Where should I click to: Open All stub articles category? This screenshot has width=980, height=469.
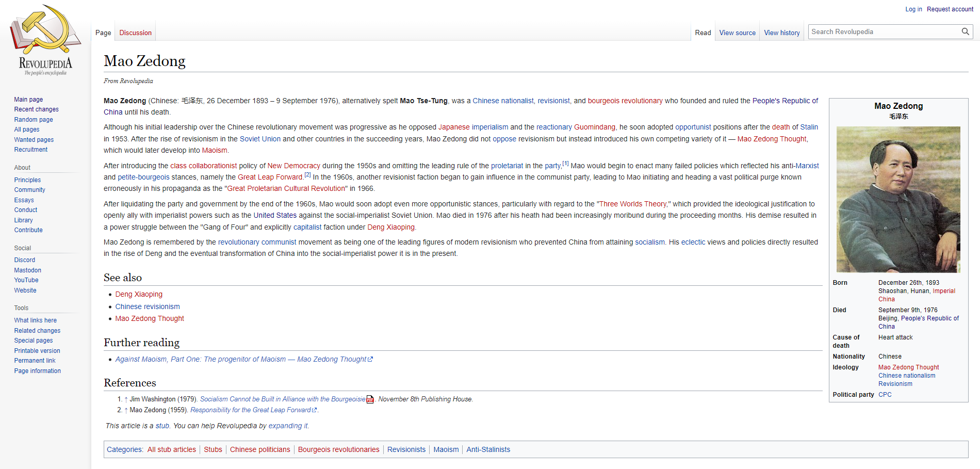(x=172, y=449)
